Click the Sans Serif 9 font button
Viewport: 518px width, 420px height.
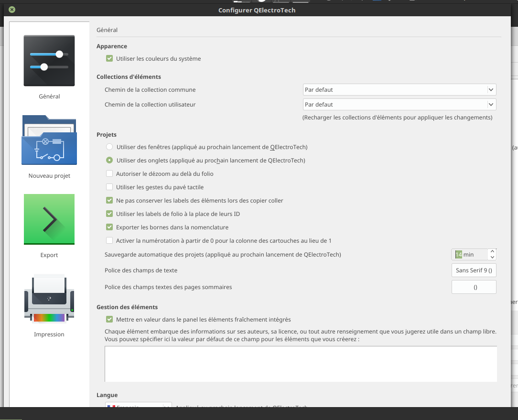(474, 270)
